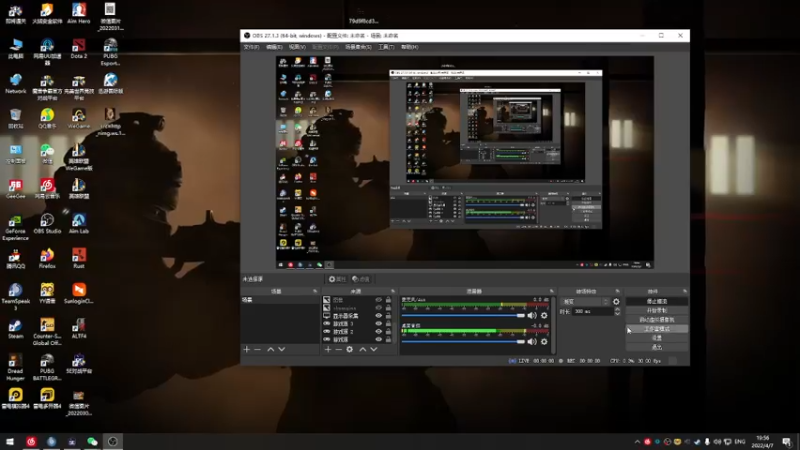Open the scene transition type dropdown

pos(585,302)
